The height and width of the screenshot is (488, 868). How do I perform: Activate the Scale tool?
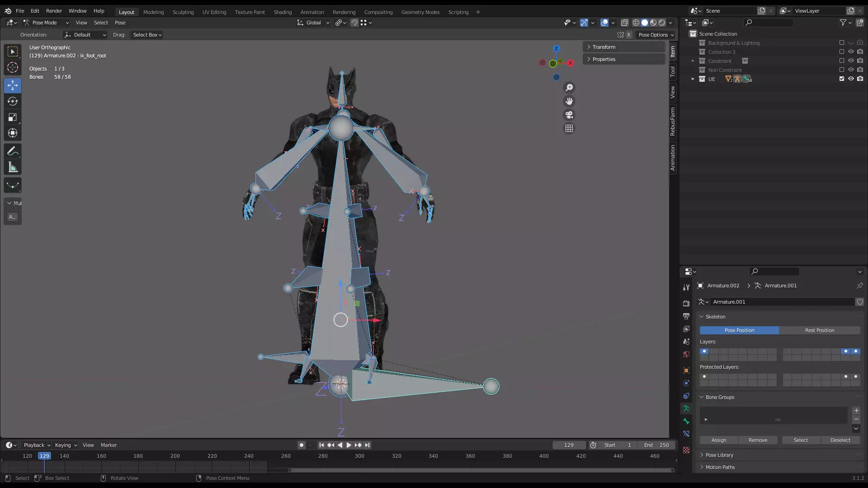coord(13,117)
